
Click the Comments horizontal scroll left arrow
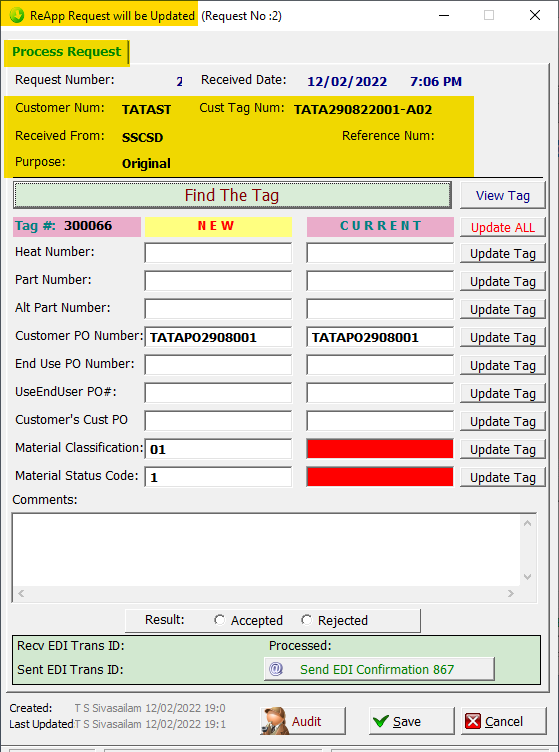pyautogui.click(x=21, y=594)
